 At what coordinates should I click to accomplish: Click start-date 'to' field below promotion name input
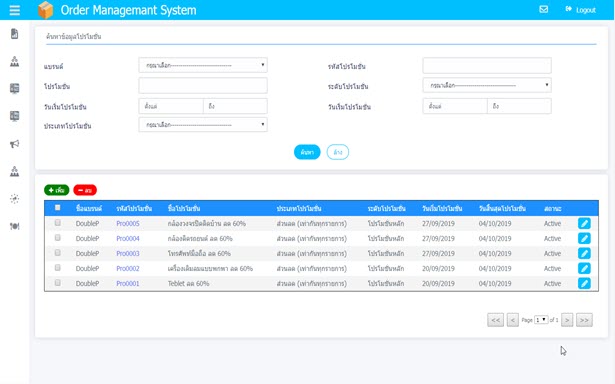click(235, 106)
